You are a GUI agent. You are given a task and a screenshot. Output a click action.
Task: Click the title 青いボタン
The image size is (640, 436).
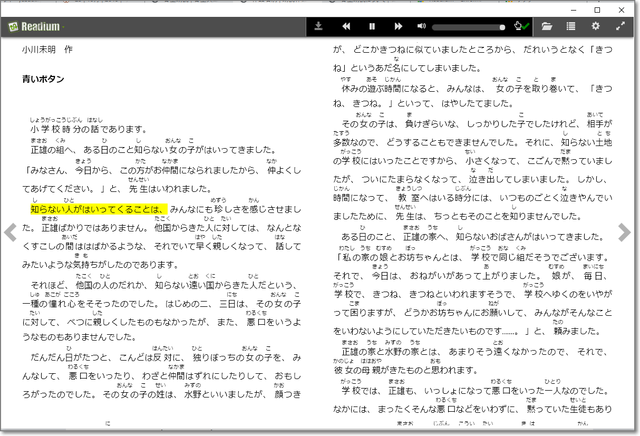coord(48,79)
